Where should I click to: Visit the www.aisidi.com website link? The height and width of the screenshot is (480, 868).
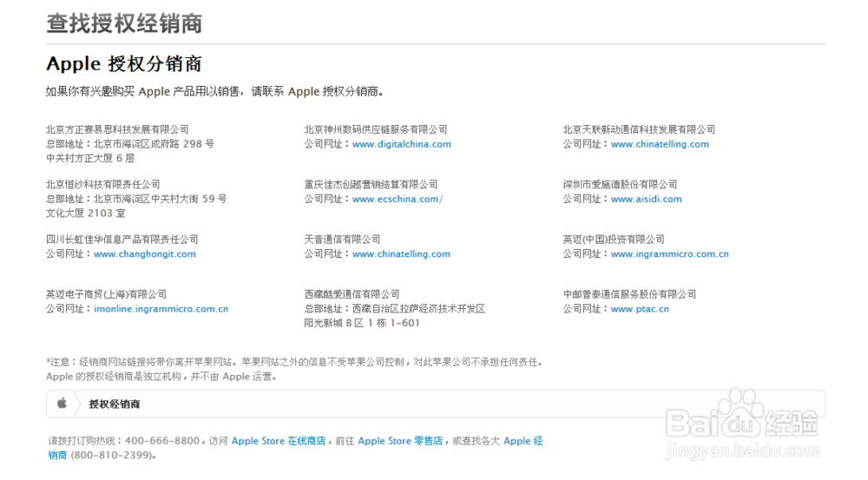click(x=646, y=199)
